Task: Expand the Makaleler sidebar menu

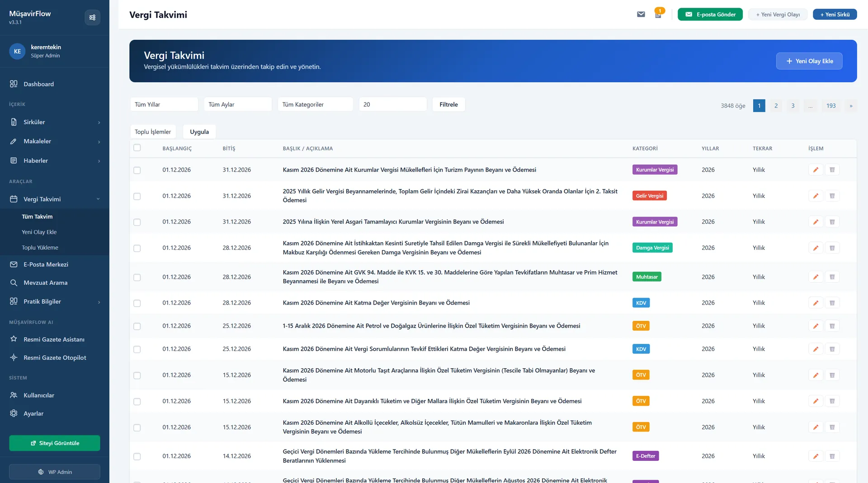Action: tap(54, 141)
